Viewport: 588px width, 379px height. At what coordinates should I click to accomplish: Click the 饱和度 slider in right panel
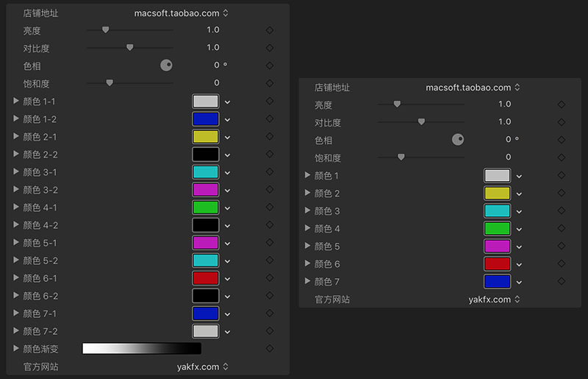[421, 157]
